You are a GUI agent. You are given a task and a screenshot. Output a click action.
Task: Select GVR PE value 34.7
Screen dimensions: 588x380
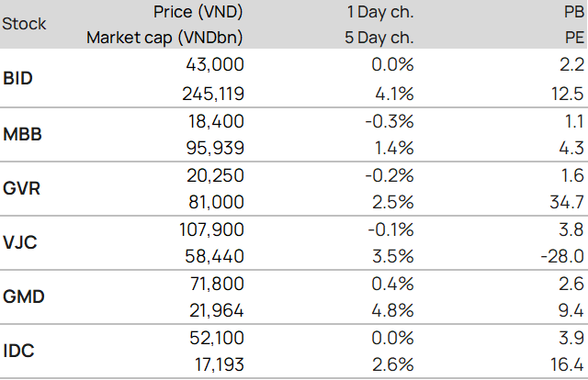[x=567, y=202]
